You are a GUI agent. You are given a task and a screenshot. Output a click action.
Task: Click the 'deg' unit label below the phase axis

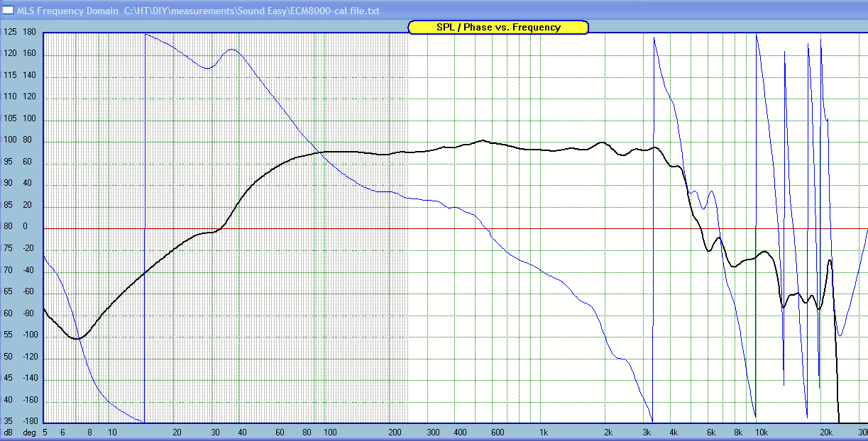point(30,432)
